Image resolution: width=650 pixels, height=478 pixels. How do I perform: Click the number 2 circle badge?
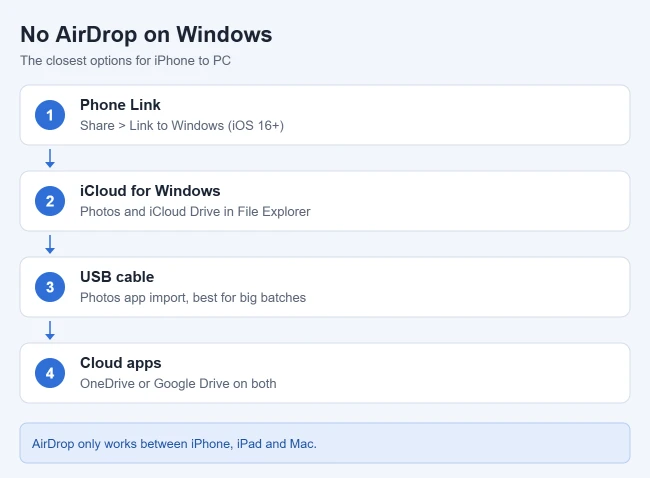[50, 201]
